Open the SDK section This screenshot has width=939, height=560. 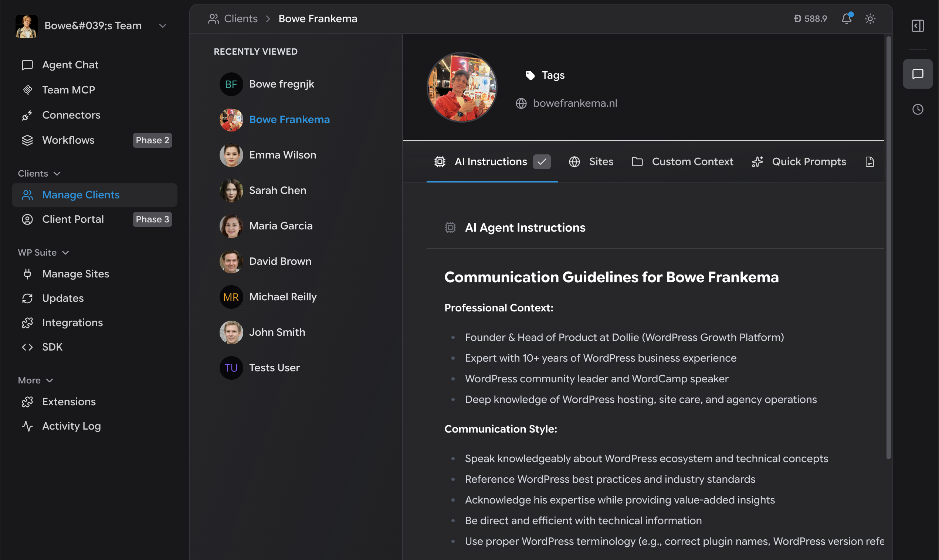tap(52, 347)
